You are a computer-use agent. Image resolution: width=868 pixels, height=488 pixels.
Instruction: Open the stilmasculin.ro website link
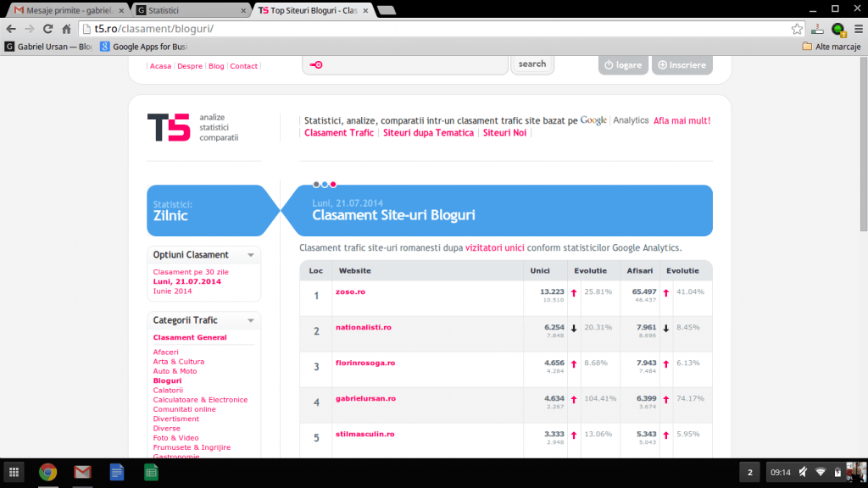point(364,434)
